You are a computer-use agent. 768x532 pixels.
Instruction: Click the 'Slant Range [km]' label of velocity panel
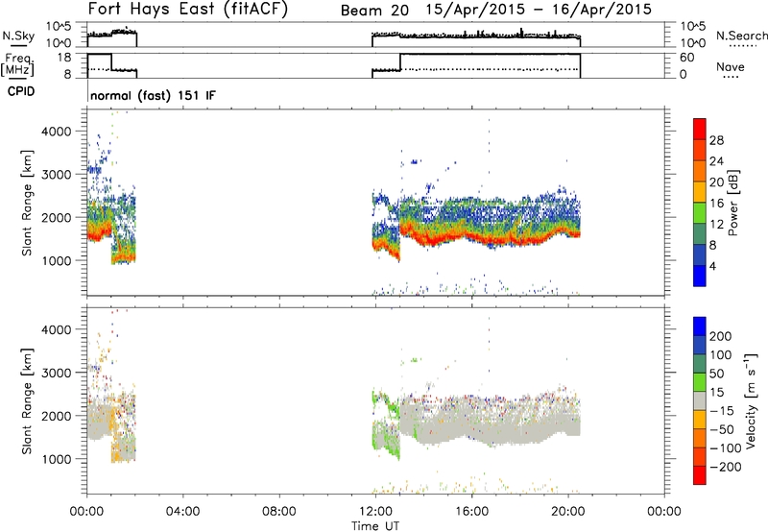27,400
